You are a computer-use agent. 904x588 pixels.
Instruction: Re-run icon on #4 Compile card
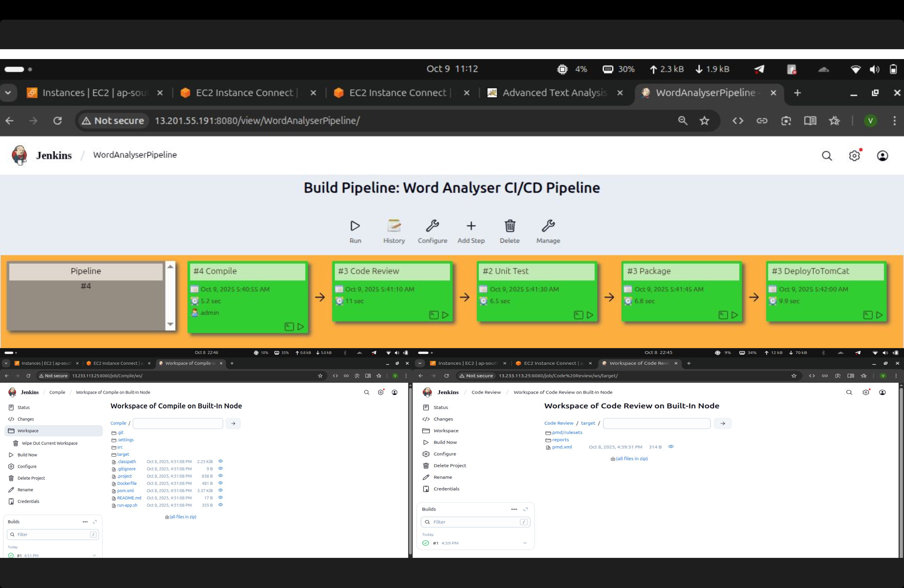click(301, 327)
